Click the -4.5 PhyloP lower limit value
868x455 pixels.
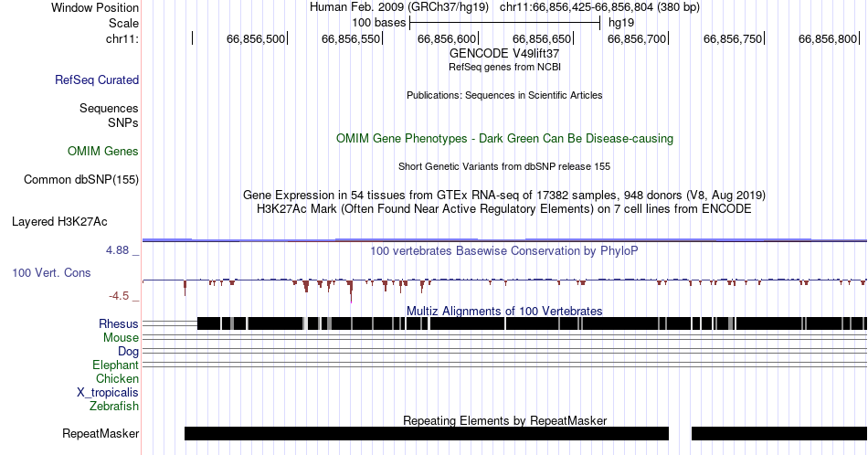point(119,296)
